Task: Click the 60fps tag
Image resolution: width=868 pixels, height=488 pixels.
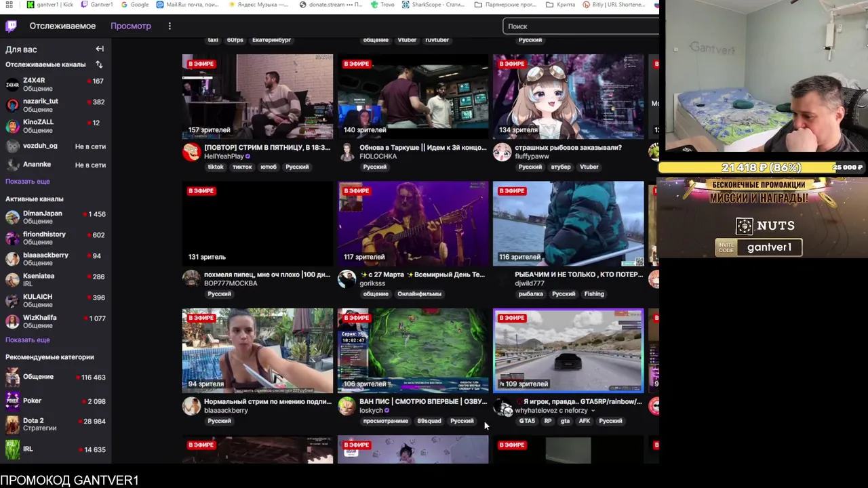Action: 235,40
